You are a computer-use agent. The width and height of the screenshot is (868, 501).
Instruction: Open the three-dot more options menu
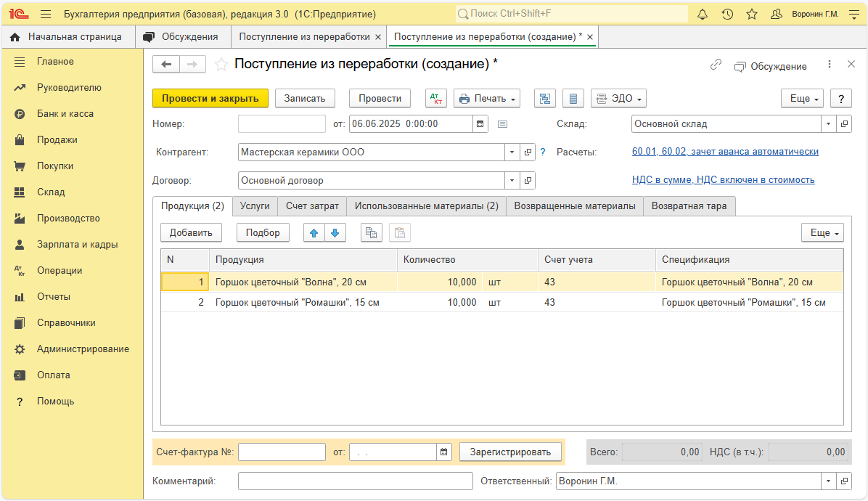pyautogui.click(x=830, y=64)
